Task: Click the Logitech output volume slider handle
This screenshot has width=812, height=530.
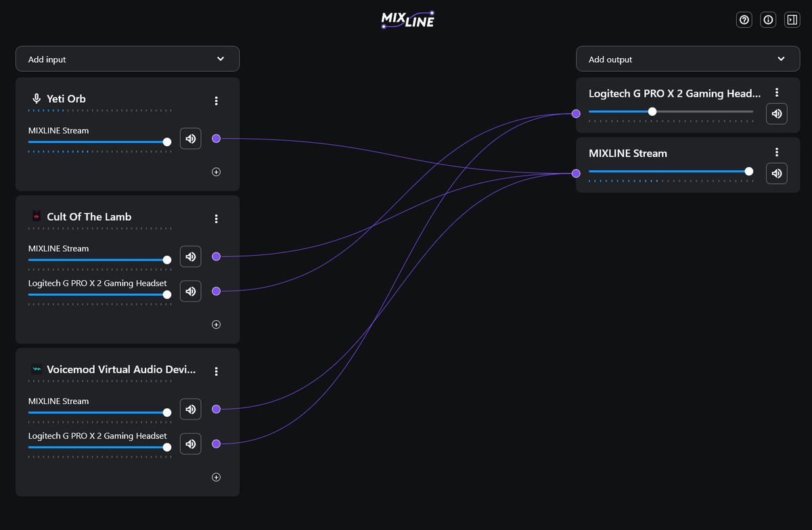Action: (x=652, y=112)
